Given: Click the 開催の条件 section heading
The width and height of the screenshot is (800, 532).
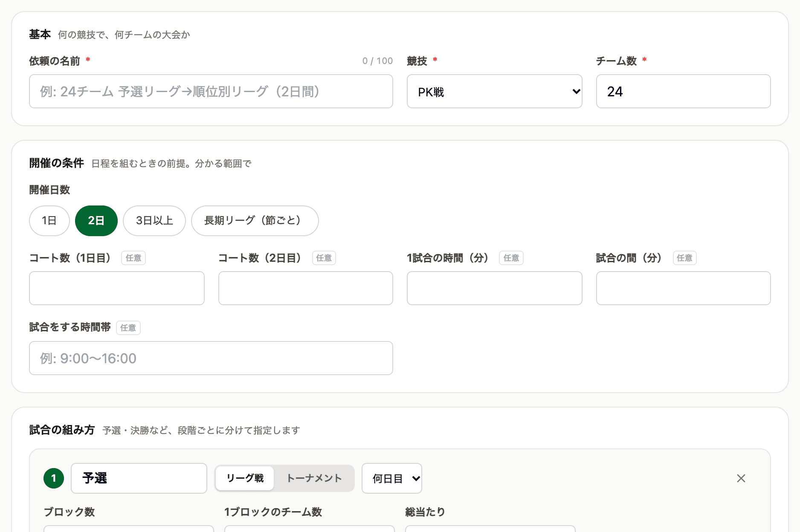Looking at the screenshot, I should click(57, 163).
